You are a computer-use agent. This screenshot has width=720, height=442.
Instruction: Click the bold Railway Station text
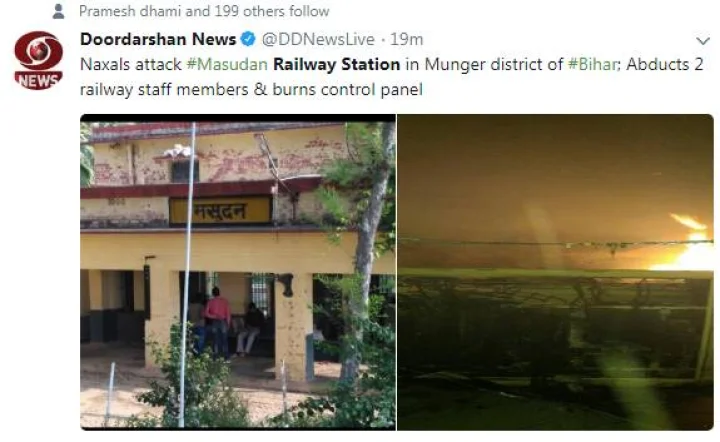tap(337, 64)
